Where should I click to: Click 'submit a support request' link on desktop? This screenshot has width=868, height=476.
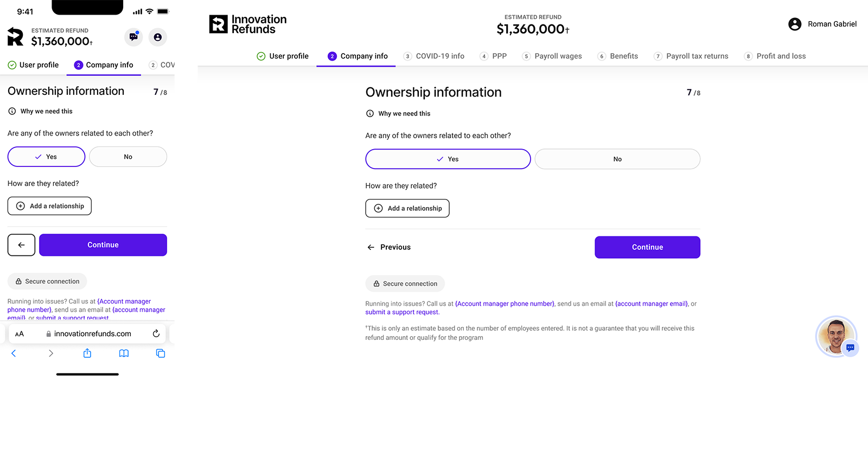[402, 312]
